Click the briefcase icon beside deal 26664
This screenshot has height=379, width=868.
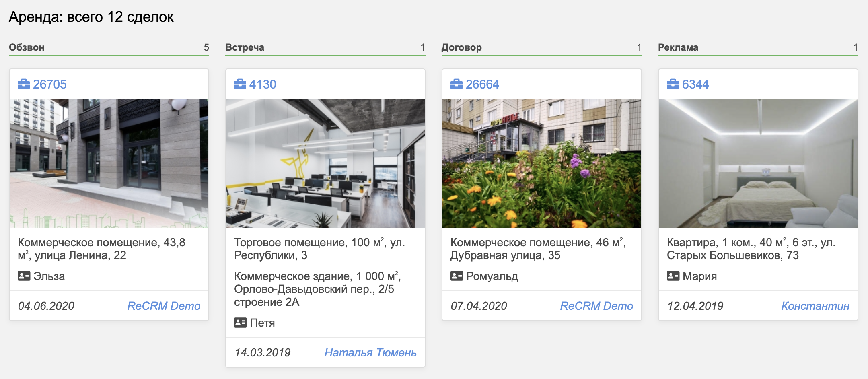click(x=457, y=84)
